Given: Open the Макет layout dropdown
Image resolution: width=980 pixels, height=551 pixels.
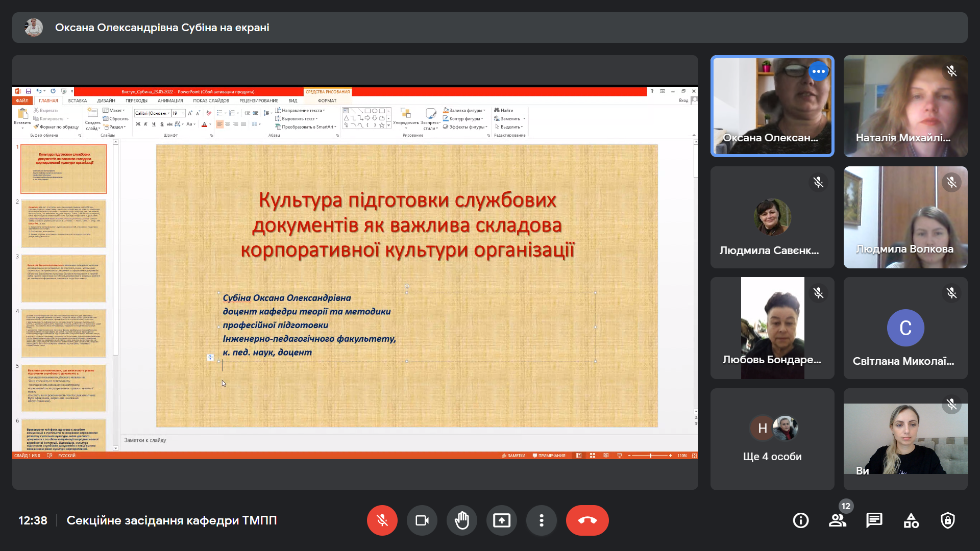Looking at the screenshot, I should click(113, 110).
